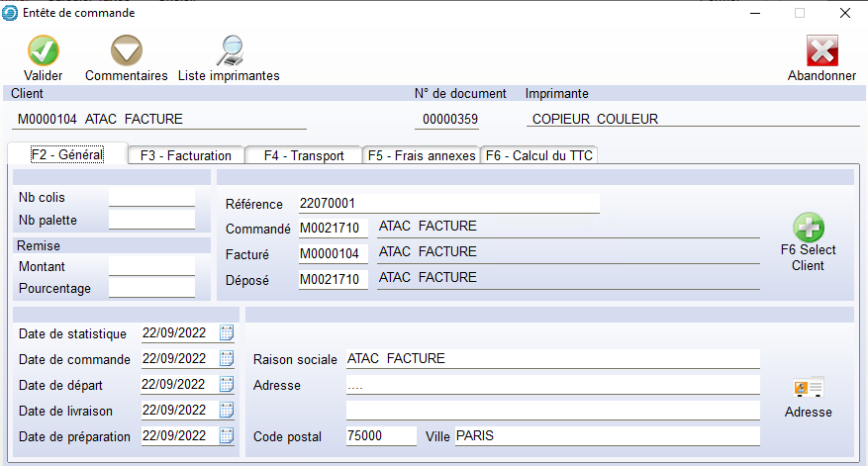The width and height of the screenshot is (868, 466).
Task: Open calendar picker for Date de livraison
Action: coord(227,410)
